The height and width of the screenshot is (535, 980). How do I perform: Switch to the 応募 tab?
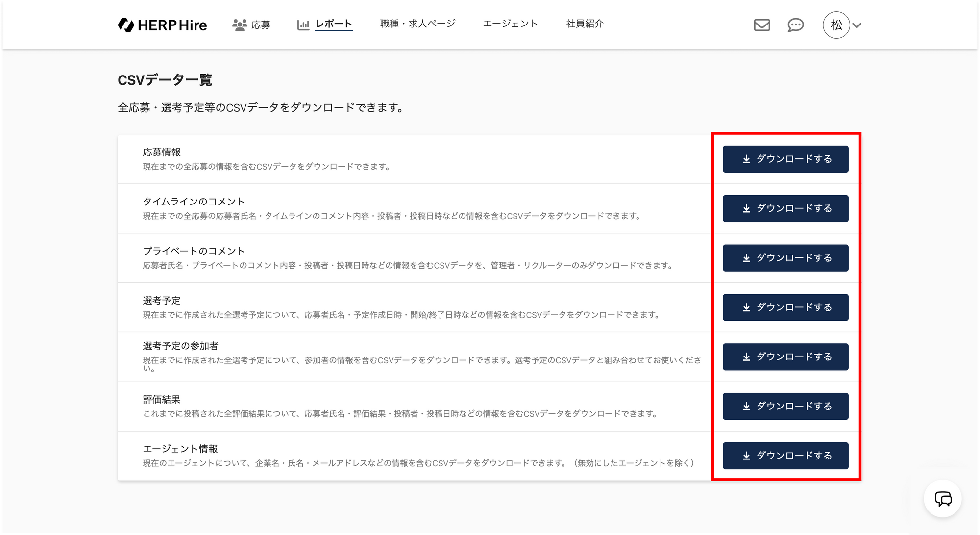[x=261, y=25]
